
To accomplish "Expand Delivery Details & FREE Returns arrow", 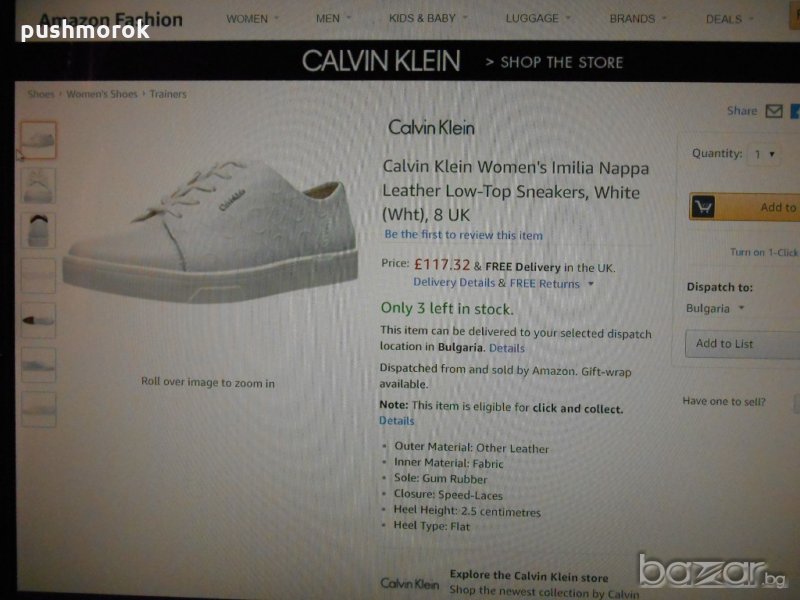I will [591, 283].
